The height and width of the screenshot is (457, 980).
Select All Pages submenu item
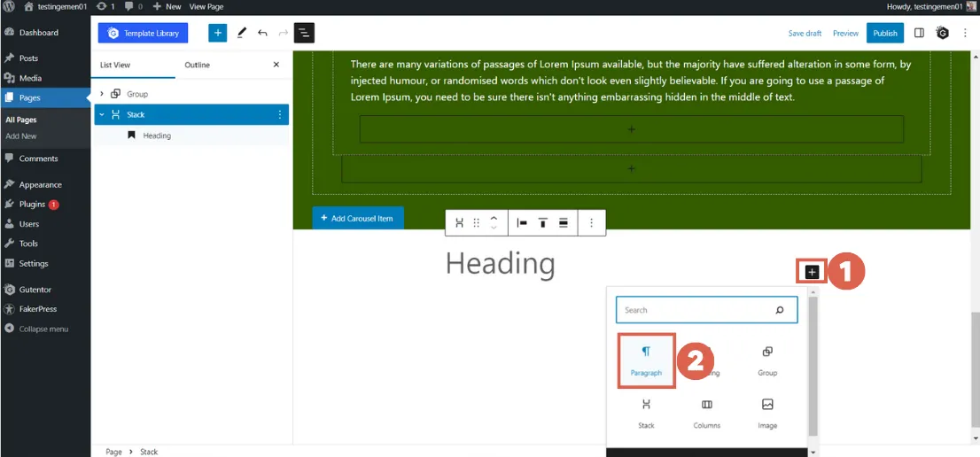21,120
